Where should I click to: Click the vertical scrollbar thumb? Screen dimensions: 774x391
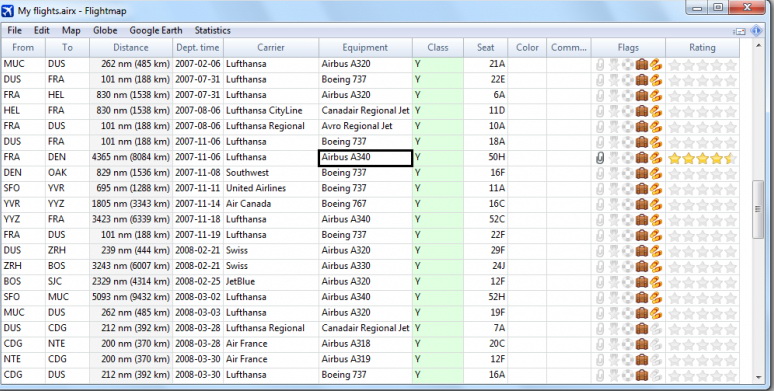pyautogui.click(x=758, y=209)
